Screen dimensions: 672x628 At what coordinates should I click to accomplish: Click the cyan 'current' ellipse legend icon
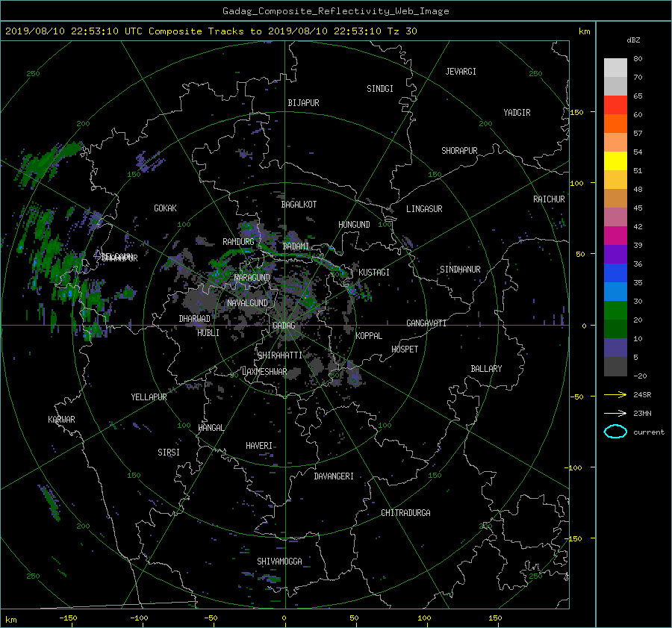[615, 432]
